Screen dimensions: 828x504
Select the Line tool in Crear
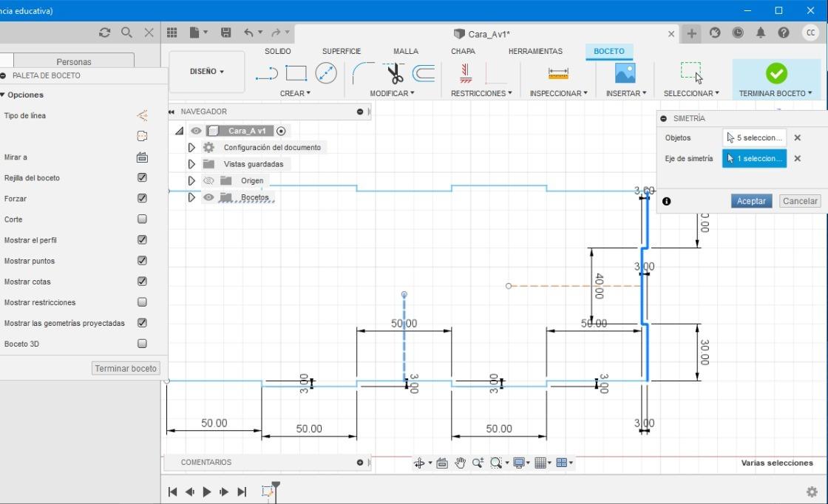[267, 73]
